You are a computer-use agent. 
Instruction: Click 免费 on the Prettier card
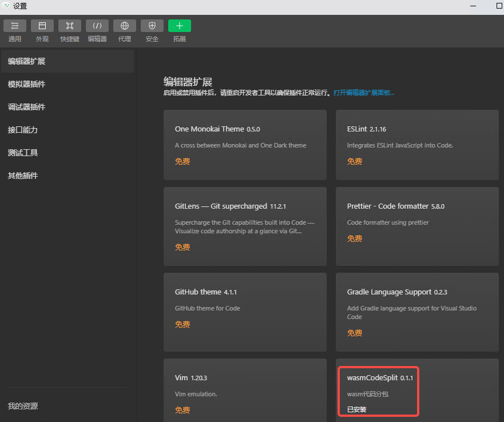pos(355,238)
